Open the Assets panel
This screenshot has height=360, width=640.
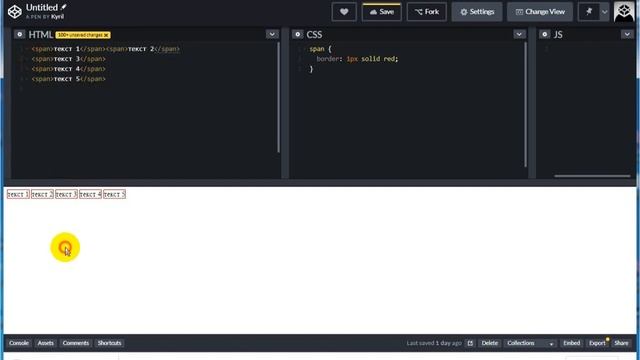coord(46,343)
